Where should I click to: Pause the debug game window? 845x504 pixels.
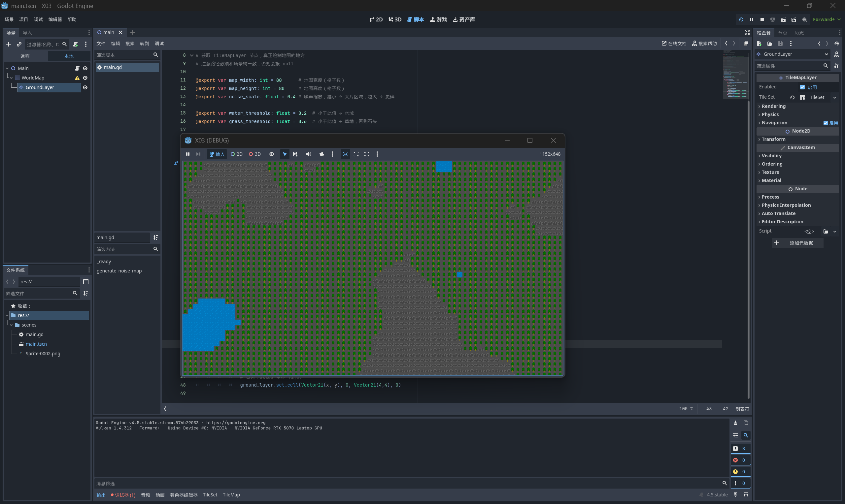187,154
